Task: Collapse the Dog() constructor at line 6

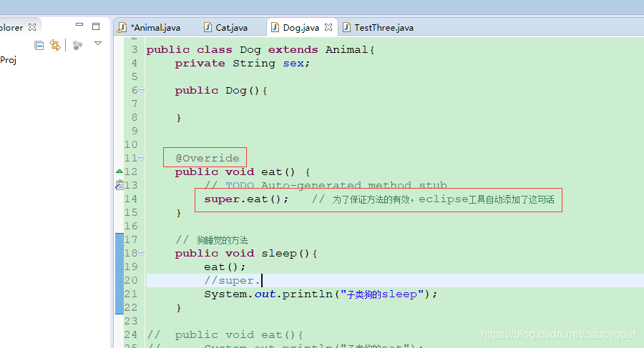Action: pos(141,90)
